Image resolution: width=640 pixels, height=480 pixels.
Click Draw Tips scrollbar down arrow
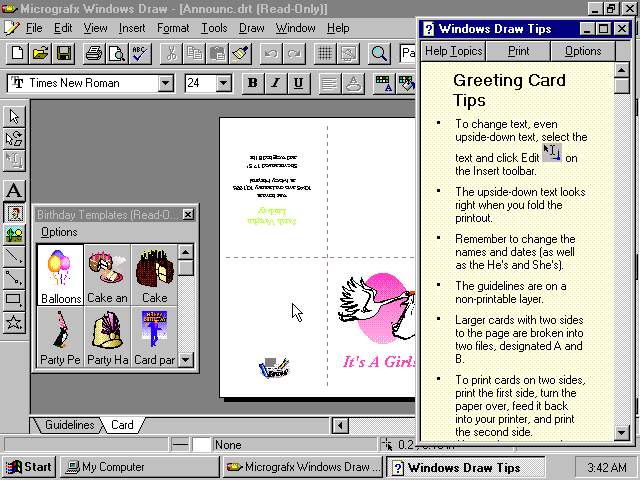[x=622, y=432]
